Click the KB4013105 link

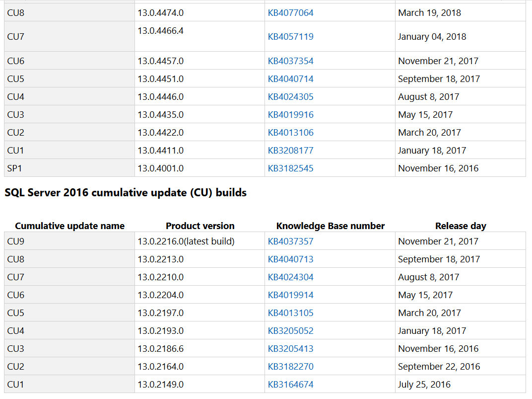tap(291, 313)
